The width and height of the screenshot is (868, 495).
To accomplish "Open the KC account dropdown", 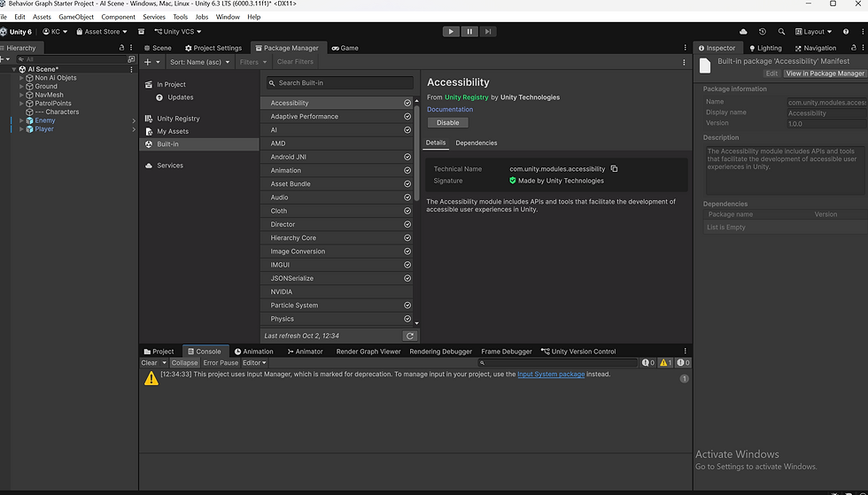I will click(55, 32).
